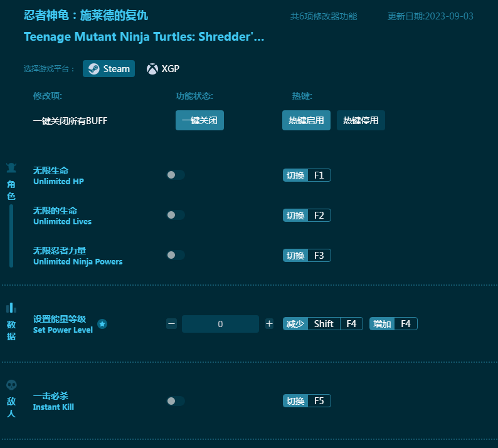The height and width of the screenshot is (448, 498).
Task: Increase power level with plus button
Action: point(269,324)
